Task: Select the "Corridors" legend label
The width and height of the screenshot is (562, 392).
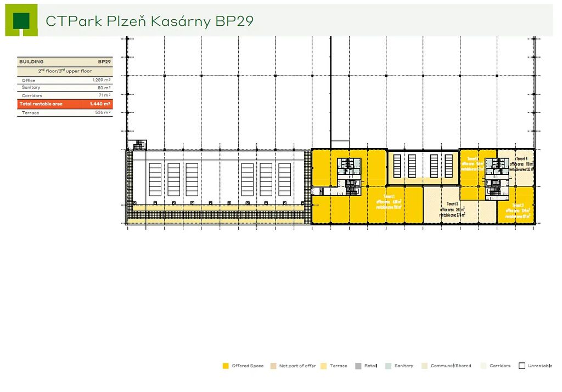Action: click(x=500, y=366)
